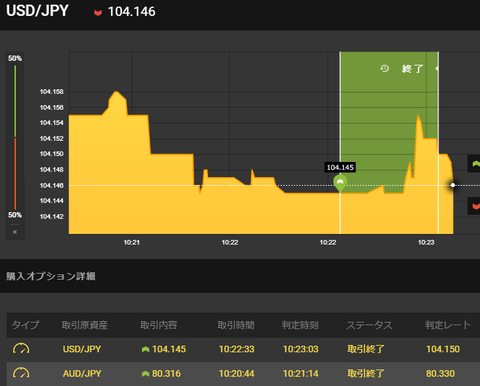Viewport: 480px width, 386px height.
Task: Click settlement rate 104.150
Action: click(443, 349)
